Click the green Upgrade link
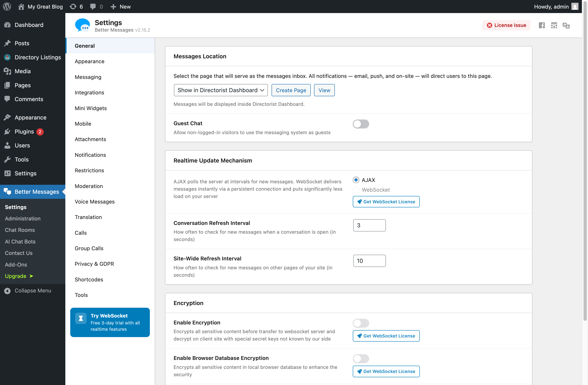 click(19, 276)
